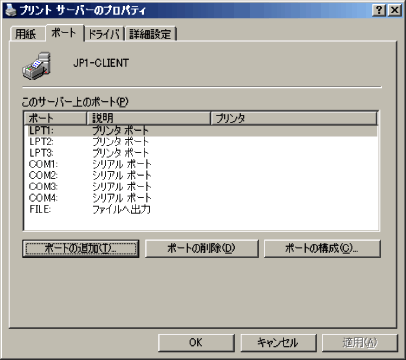Sort by the ポート column header
Screen dimensions: 406x360
click(x=55, y=118)
